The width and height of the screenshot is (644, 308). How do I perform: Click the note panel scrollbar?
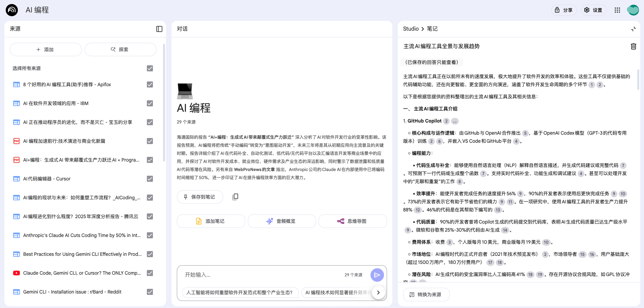pos(638,80)
